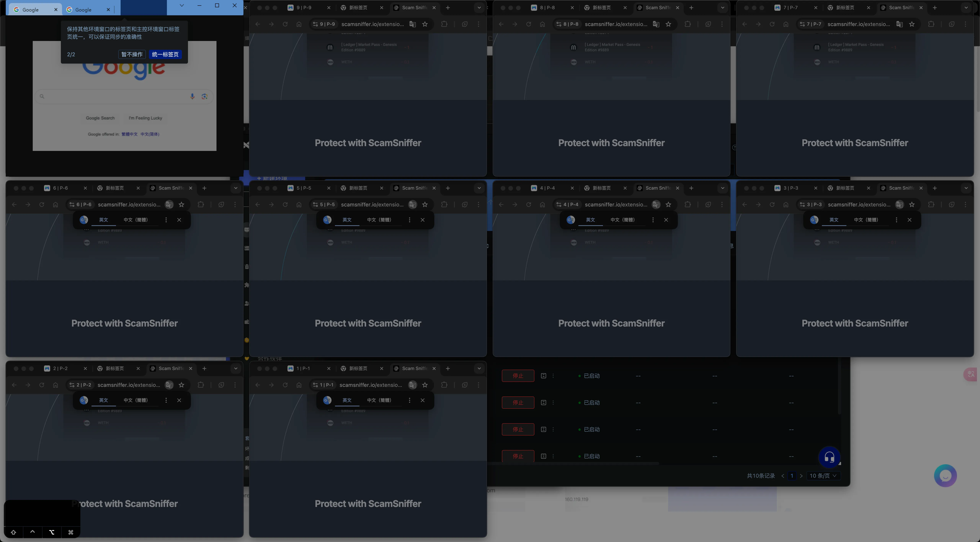980x542 pixels.
Task: Open the round smiley chat bubble widget
Action: click(945, 475)
